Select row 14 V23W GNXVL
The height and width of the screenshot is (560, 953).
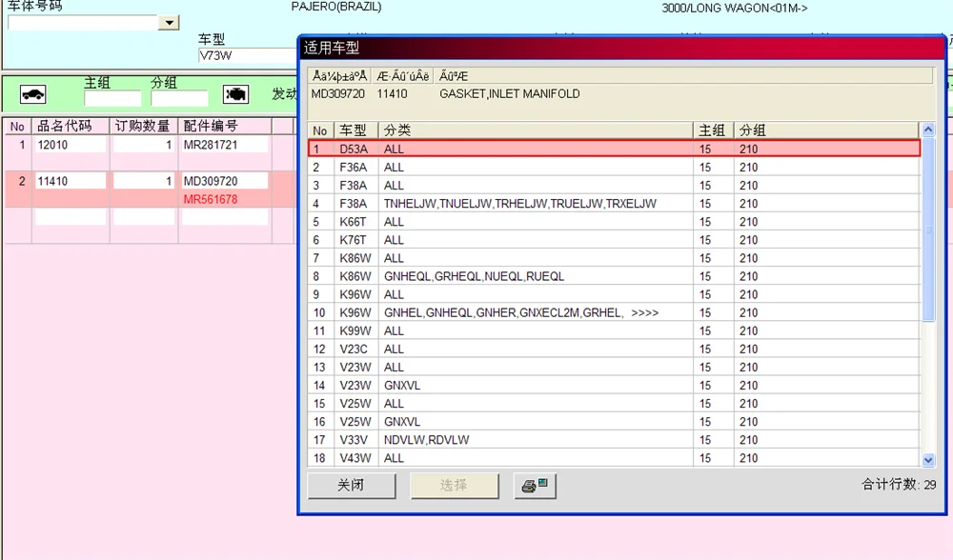point(614,386)
